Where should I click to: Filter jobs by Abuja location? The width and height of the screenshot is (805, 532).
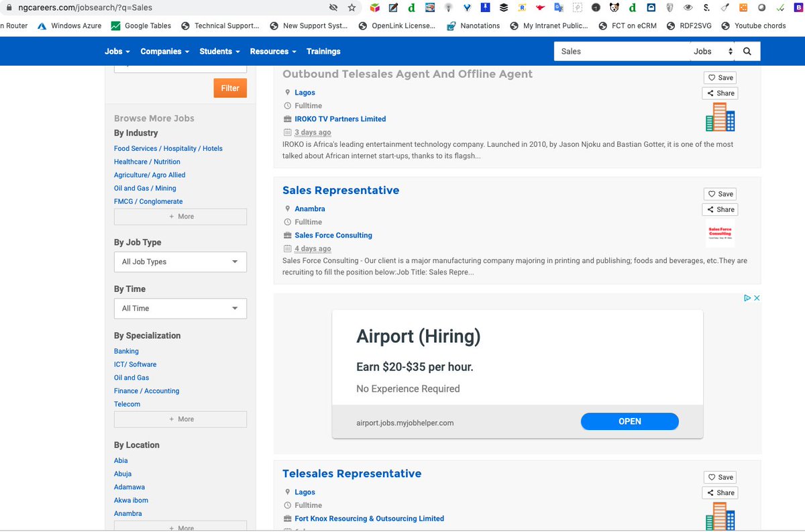click(123, 474)
